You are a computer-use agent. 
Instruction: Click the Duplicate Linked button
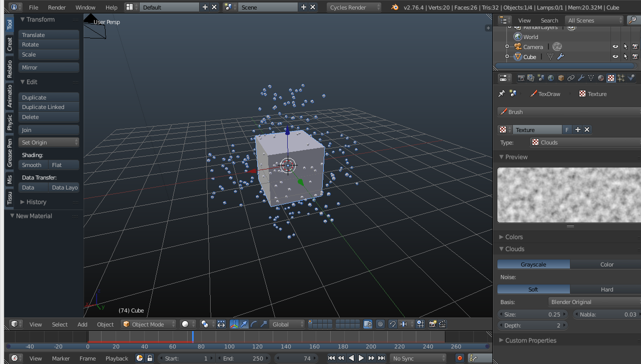[x=49, y=106]
